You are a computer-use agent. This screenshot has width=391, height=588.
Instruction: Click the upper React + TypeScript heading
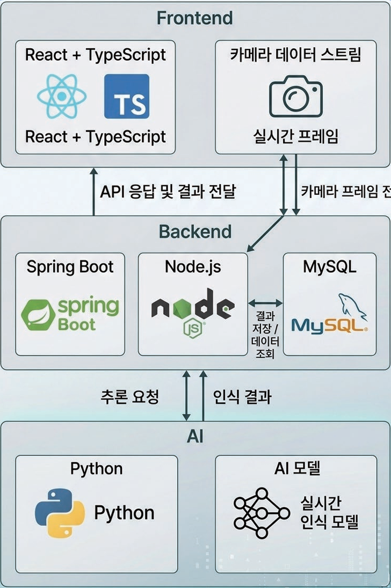pos(95,55)
